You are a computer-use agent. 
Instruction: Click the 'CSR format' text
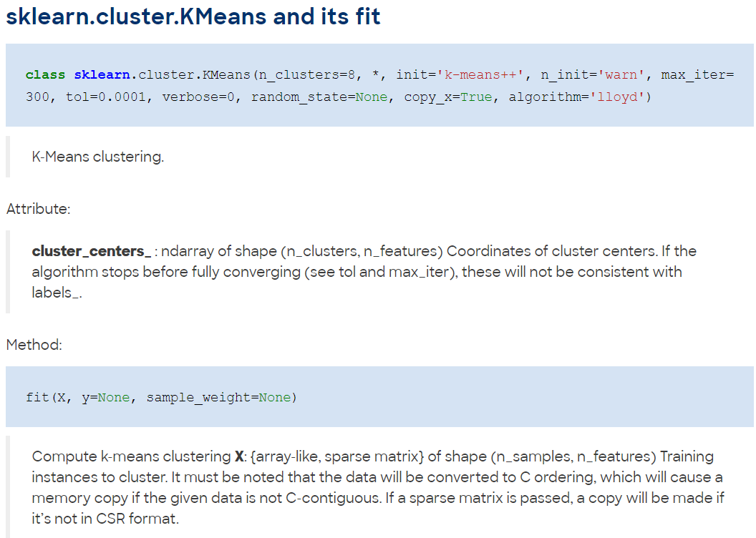click(137, 519)
